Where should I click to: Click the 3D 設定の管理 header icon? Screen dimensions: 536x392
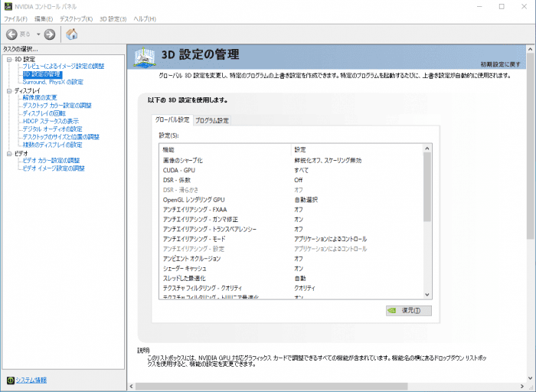coord(144,57)
